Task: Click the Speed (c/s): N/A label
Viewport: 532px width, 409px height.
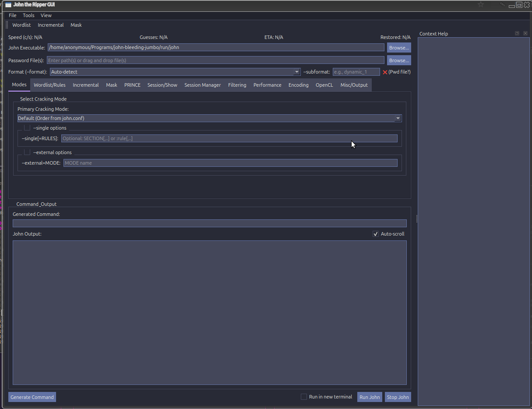Action: (25, 37)
